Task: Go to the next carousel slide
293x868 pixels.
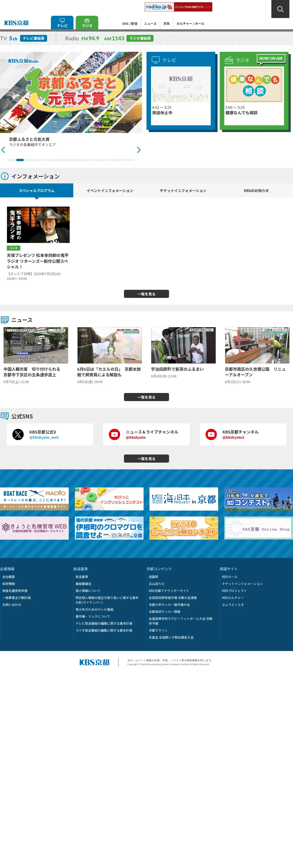Action: 139,150
